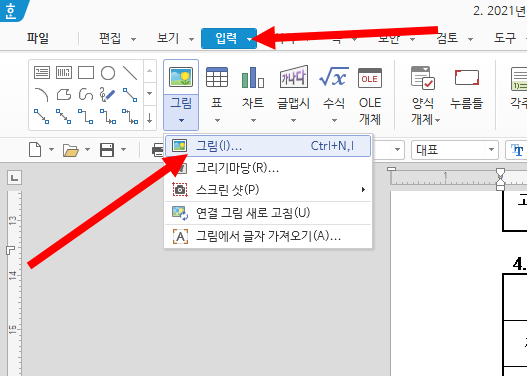Select the ellipse shape tool
Image resolution: width=527 pixels, height=376 pixels.
(x=108, y=73)
